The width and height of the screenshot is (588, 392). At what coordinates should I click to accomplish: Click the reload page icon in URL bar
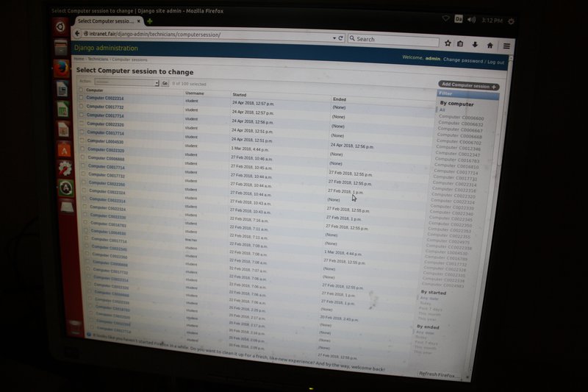341,38
